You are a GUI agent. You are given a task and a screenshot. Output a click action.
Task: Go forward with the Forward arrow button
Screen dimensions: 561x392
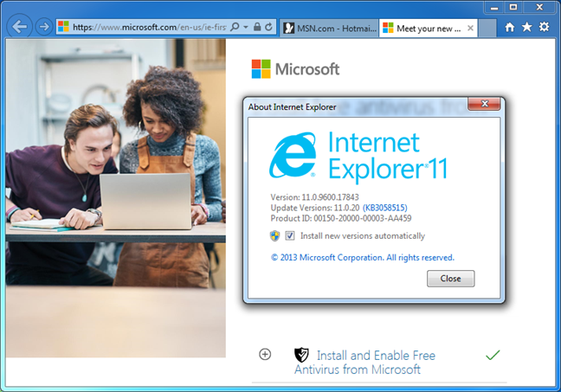(44, 27)
